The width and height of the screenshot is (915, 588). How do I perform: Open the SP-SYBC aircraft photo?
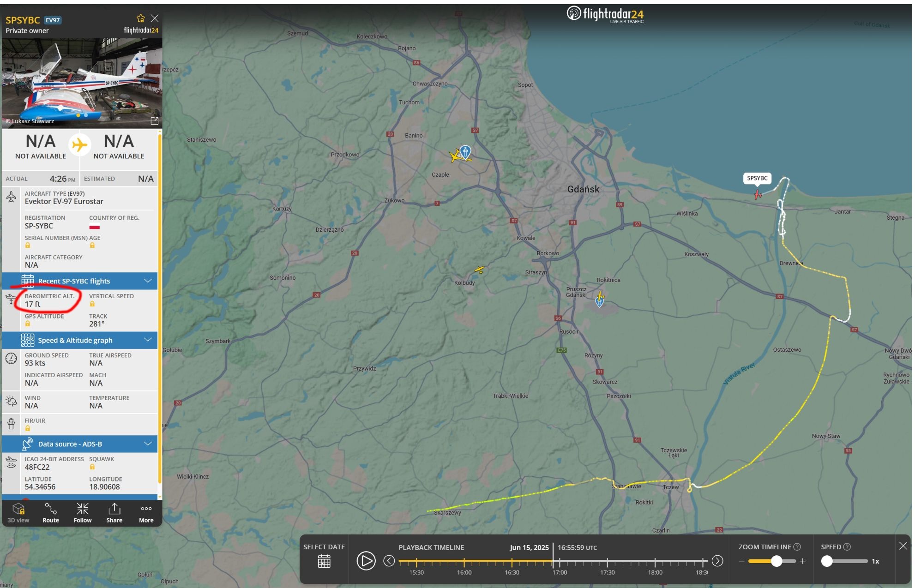(82, 83)
